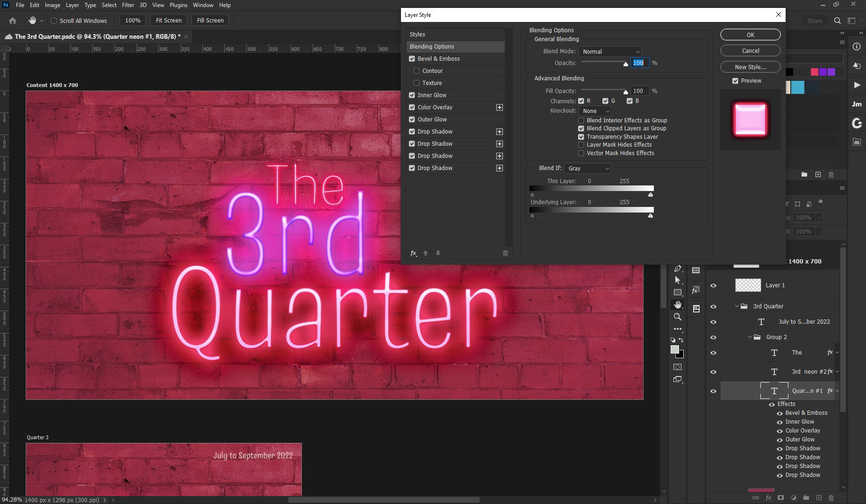Check Blend Interior Effects as Group
The image size is (866, 504).
pos(581,121)
